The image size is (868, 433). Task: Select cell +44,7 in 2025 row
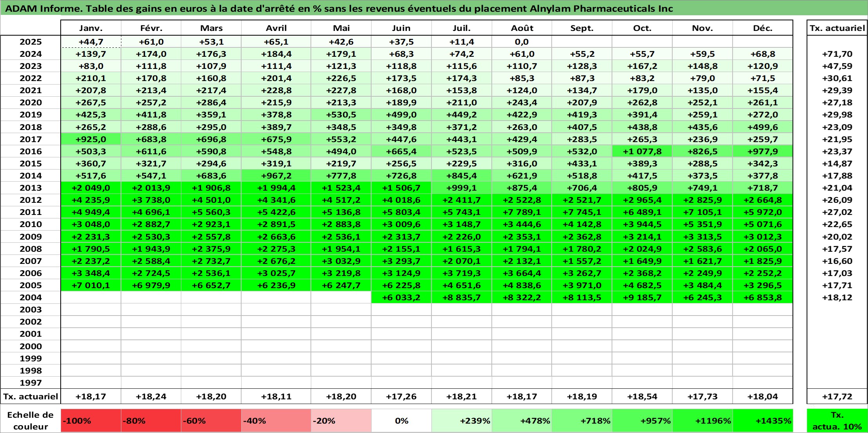tap(91, 42)
